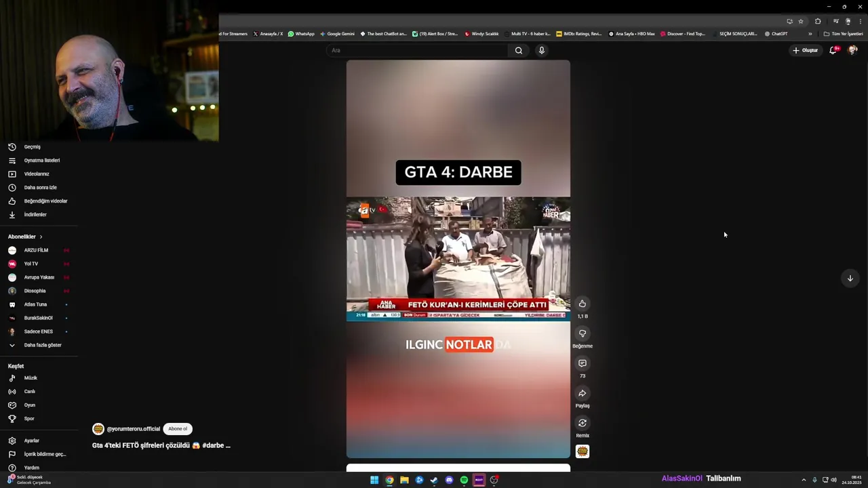Viewport: 868px width, 488px height.
Task: Open IMDb: Ratings bookmark
Action: point(578,34)
